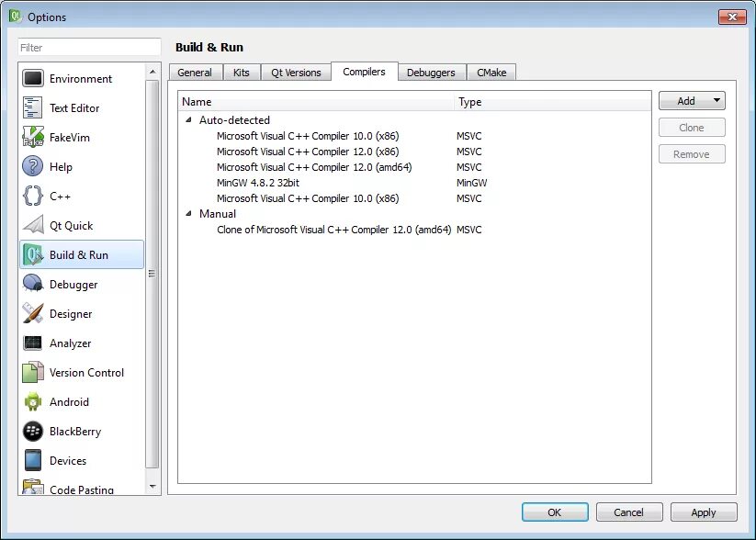This screenshot has width=756, height=540.
Task: Select Visual C++ Compiler 10.0 (x86) below MinGW
Action: click(x=308, y=198)
